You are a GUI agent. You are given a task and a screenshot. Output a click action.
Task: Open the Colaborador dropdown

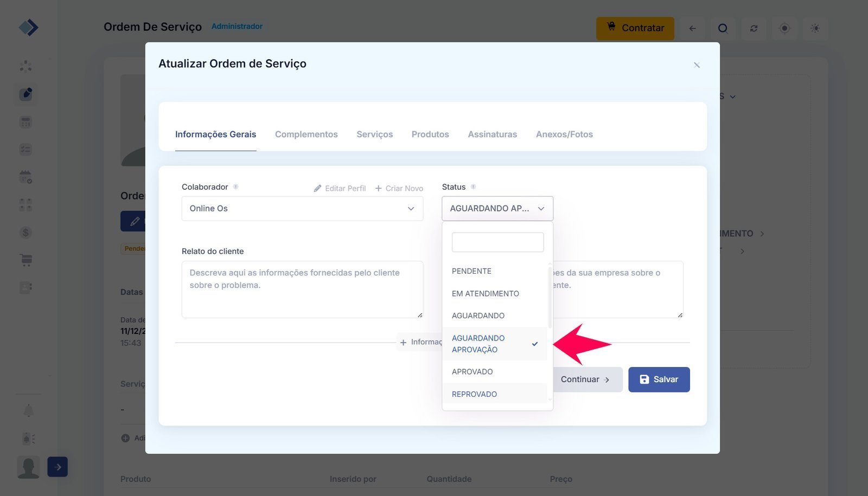pyautogui.click(x=302, y=209)
